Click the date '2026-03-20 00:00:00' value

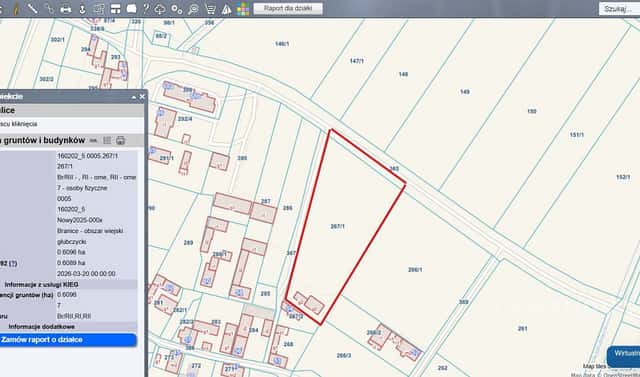[x=87, y=274]
